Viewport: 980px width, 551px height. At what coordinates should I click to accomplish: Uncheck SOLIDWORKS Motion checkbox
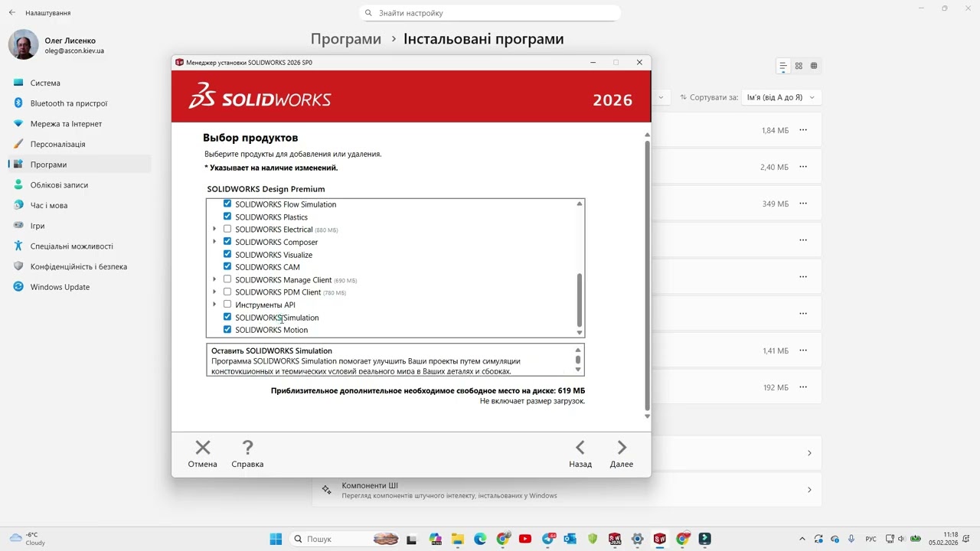click(227, 330)
